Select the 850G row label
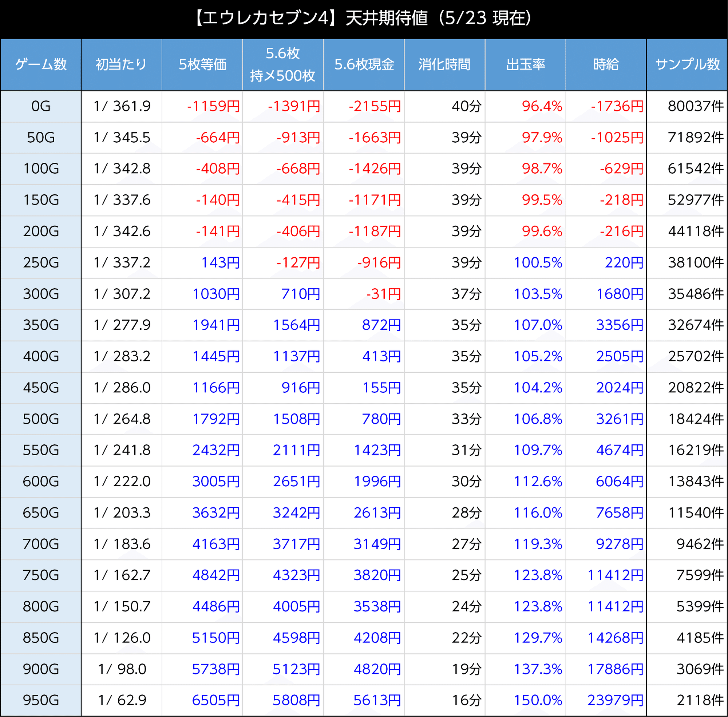 pos(41,638)
